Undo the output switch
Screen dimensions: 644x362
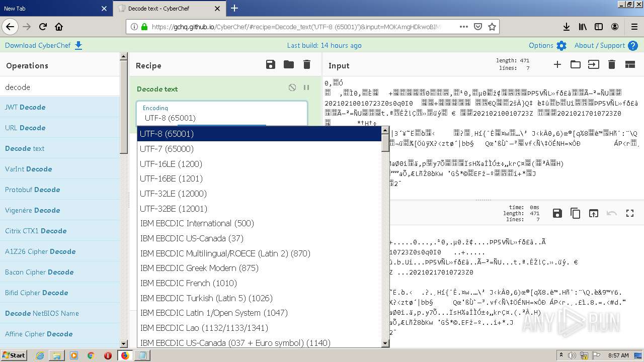(x=612, y=213)
